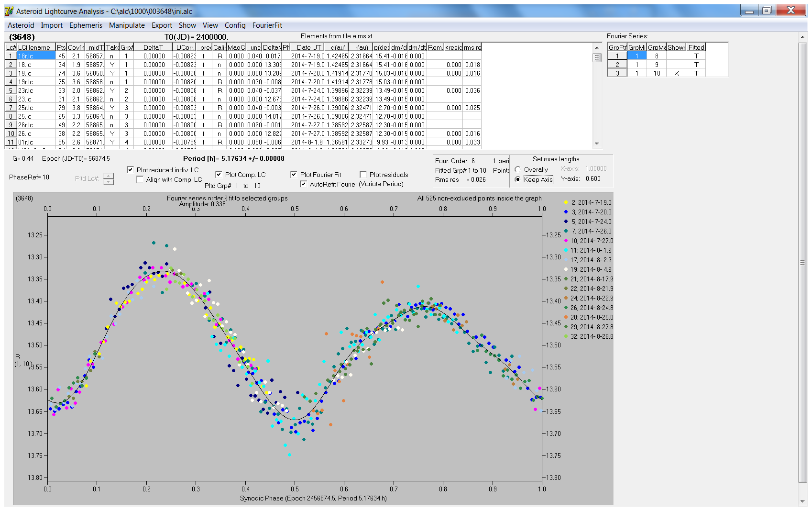This screenshot has width=812, height=511.
Task: Toggle Plot Comp. LC checkbox
Action: (219, 175)
